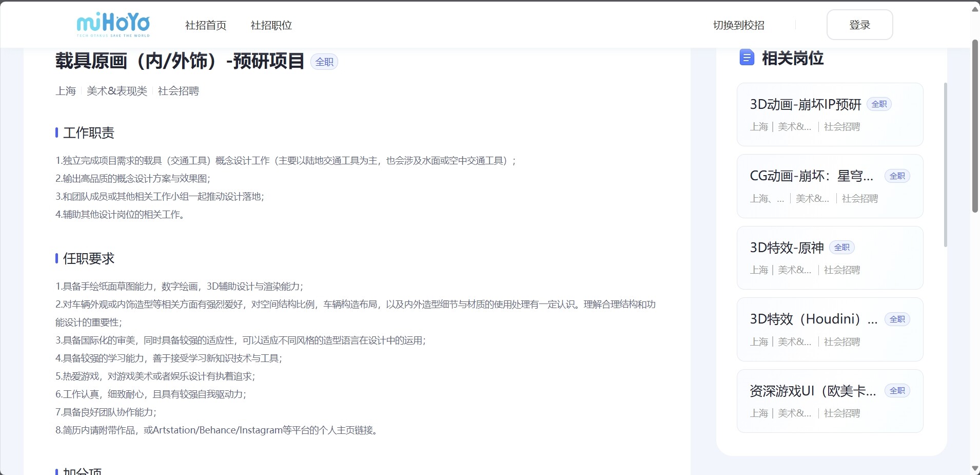
Task: Click the 任职要求 section heading
Action: click(88, 258)
